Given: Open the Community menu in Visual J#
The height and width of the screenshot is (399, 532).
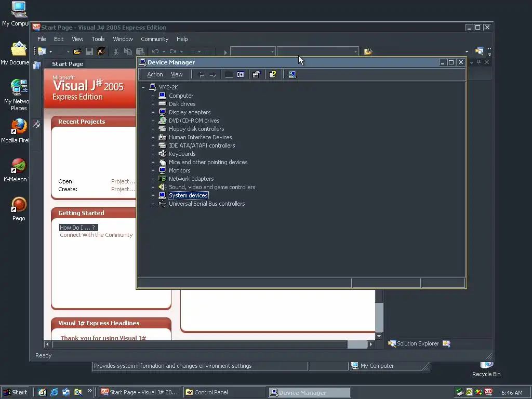Looking at the screenshot, I should point(155,39).
